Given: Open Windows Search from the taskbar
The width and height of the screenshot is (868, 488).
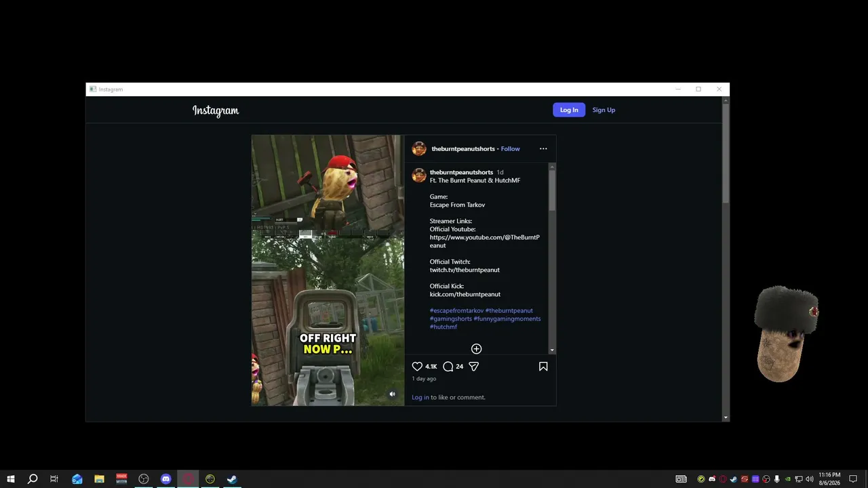Looking at the screenshot, I should tap(33, 479).
